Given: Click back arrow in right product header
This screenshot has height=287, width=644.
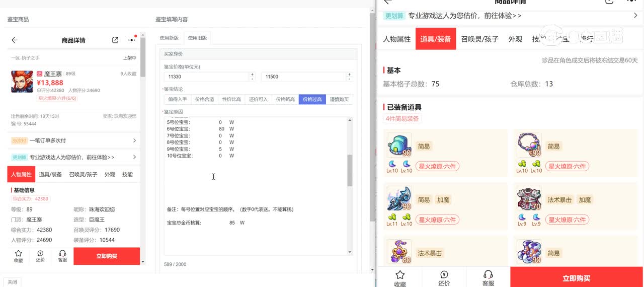Looking at the screenshot, I should [x=387, y=2].
